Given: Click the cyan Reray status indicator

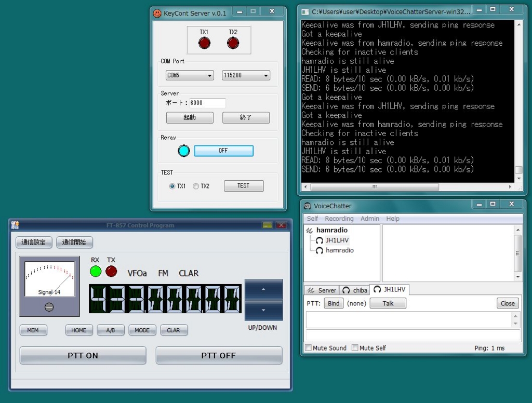Looking at the screenshot, I should click(184, 151).
